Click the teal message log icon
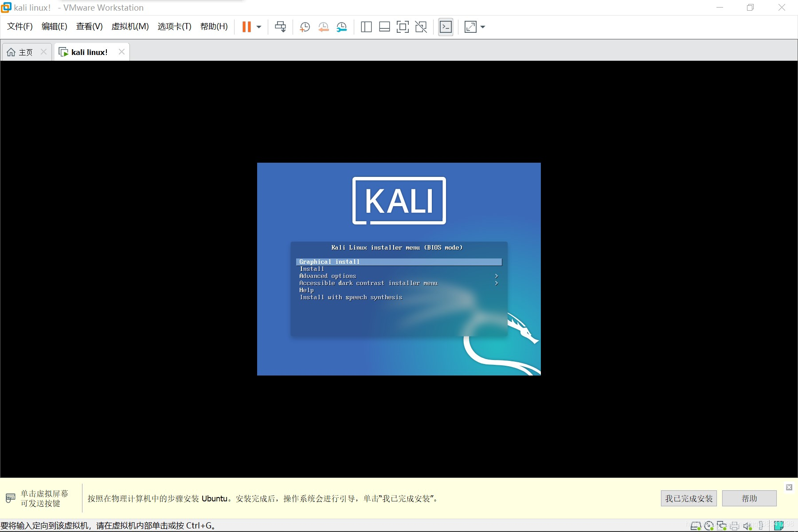798x532 pixels. 779,526
